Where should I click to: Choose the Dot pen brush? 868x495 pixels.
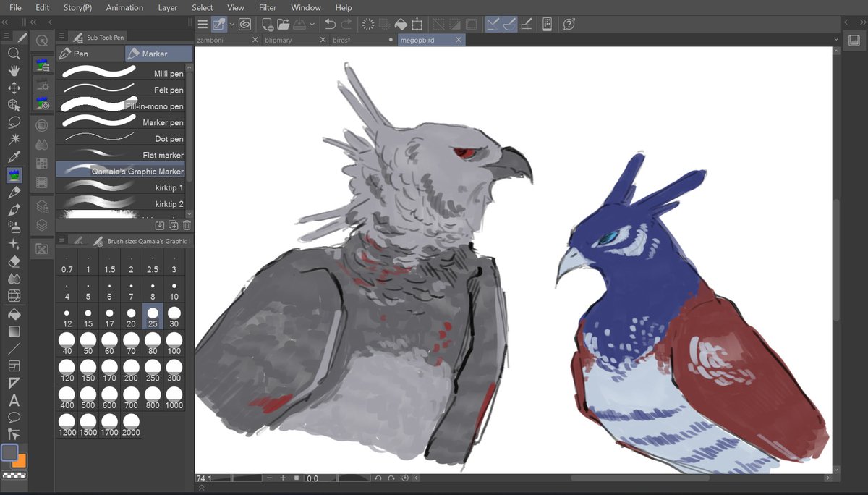121,138
